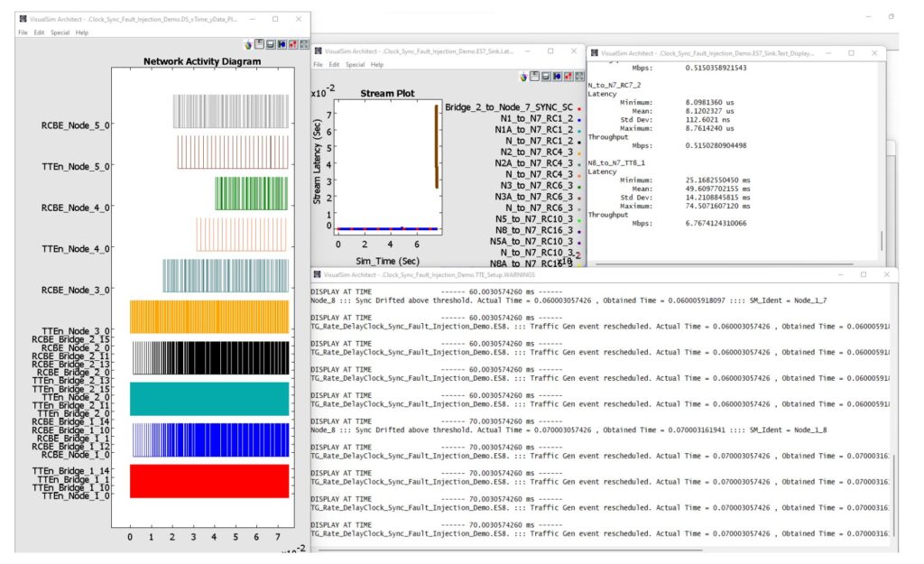Image resolution: width=924 pixels, height=564 pixels.
Task: Click the horizontal scrollbar in TTE_Setup.WARNINGS window
Action: [505, 549]
